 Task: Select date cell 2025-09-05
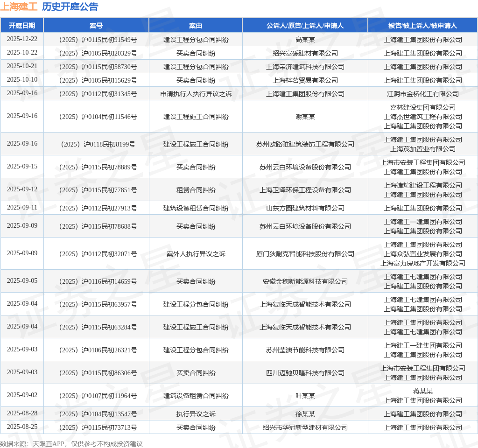22,280
